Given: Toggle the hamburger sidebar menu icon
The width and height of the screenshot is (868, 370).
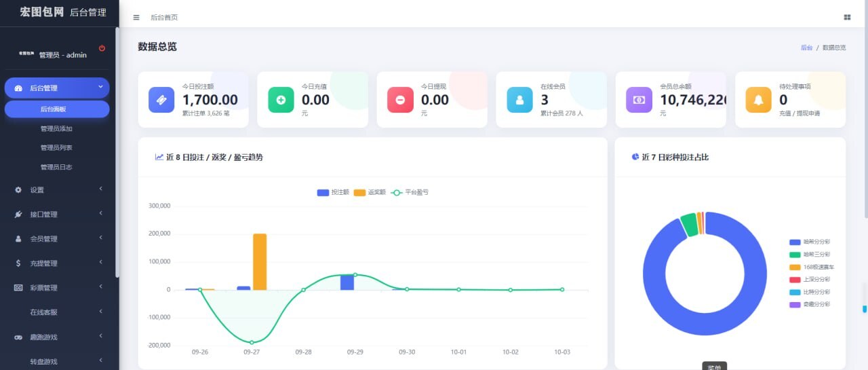Looking at the screenshot, I should pyautogui.click(x=136, y=18).
